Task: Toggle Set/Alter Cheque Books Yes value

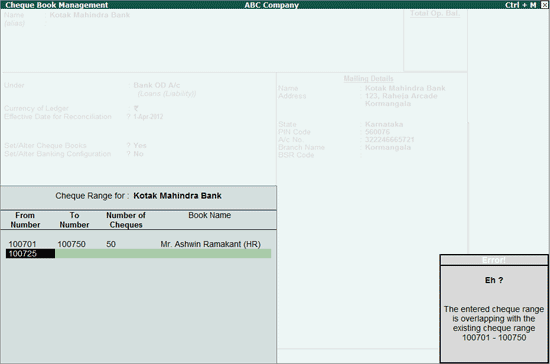Action: (x=140, y=145)
